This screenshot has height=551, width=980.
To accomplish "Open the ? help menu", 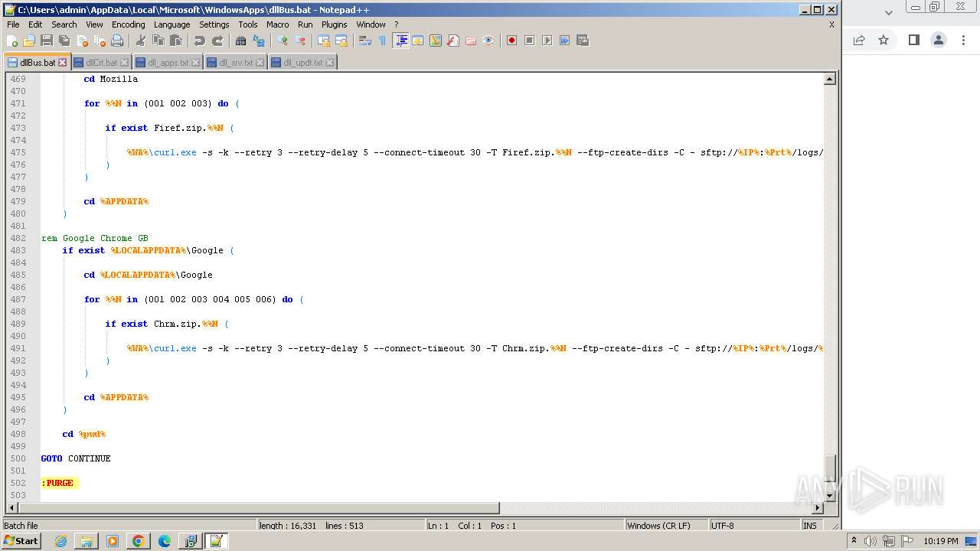I will 396,24.
